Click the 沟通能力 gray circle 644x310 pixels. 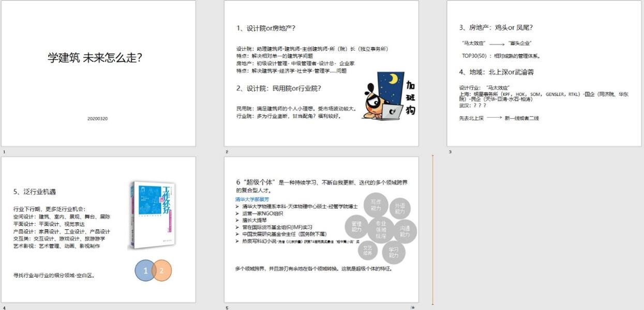tap(405, 231)
